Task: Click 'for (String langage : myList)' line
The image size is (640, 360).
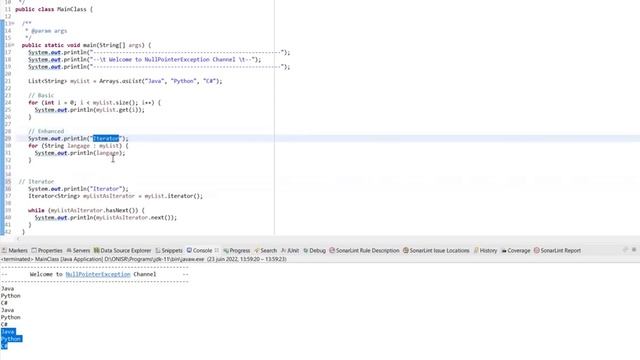Action: coord(78,146)
